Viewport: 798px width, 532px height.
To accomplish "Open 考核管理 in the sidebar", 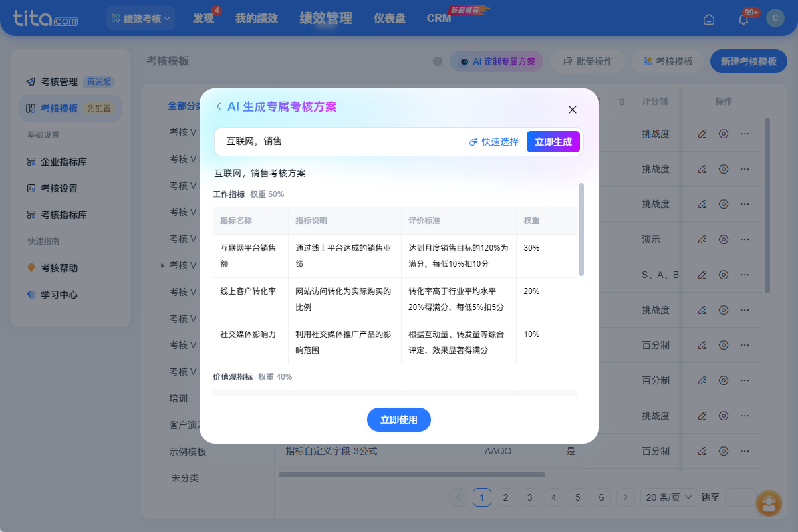I will [x=70, y=82].
